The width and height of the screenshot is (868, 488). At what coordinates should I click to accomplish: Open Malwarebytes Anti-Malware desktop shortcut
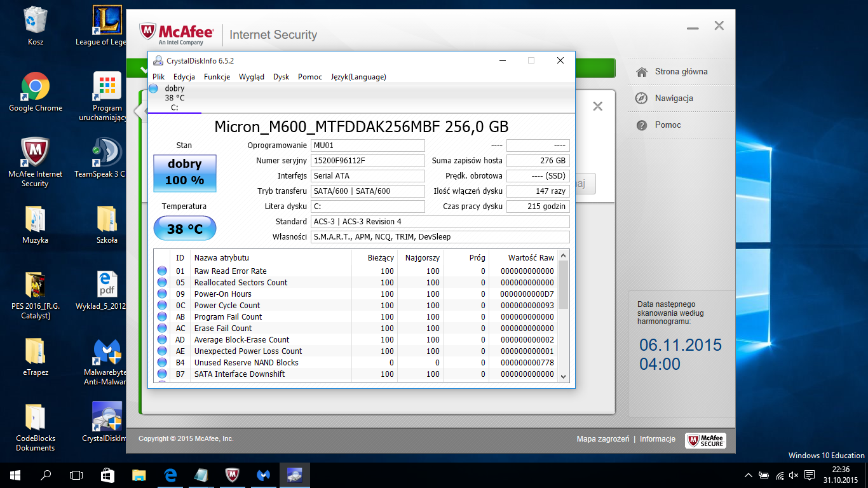[x=104, y=361]
